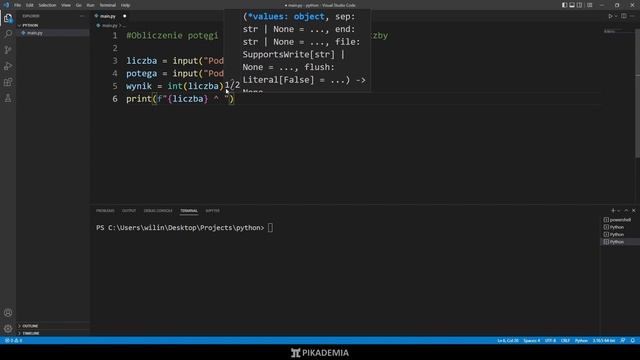The height and width of the screenshot is (360, 640).
Task: Open the Help menu
Action: 125,5
